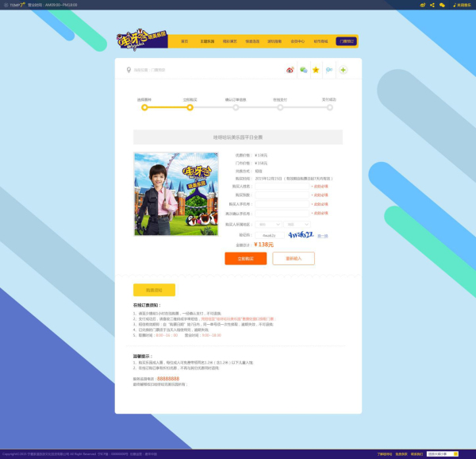Click the location pin icon in breadcrumb

[129, 70]
